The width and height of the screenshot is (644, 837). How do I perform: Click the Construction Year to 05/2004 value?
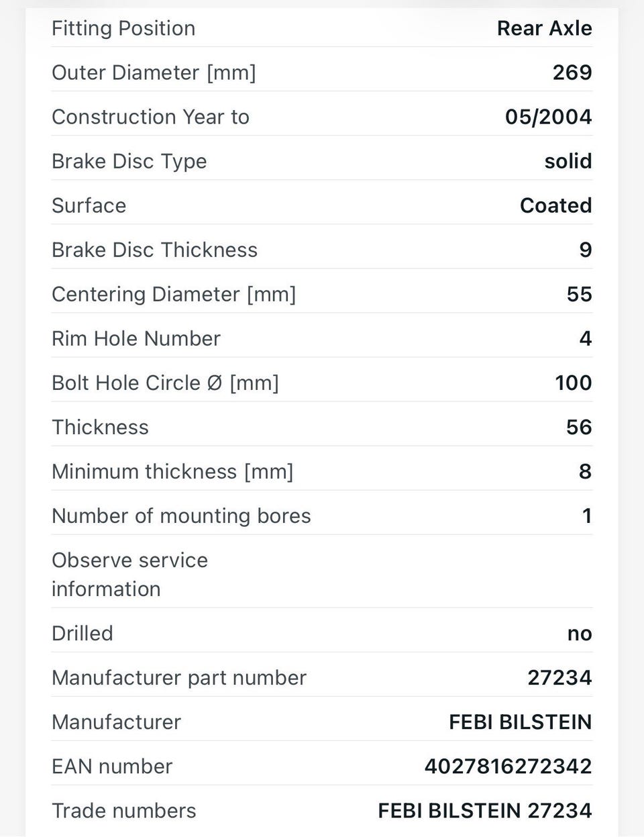click(548, 117)
